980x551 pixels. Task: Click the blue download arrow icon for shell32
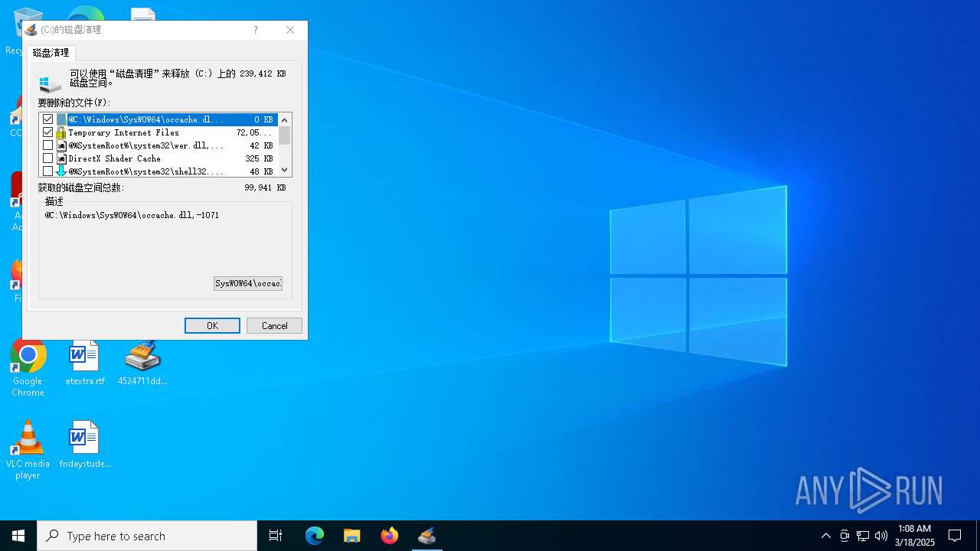(61, 171)
